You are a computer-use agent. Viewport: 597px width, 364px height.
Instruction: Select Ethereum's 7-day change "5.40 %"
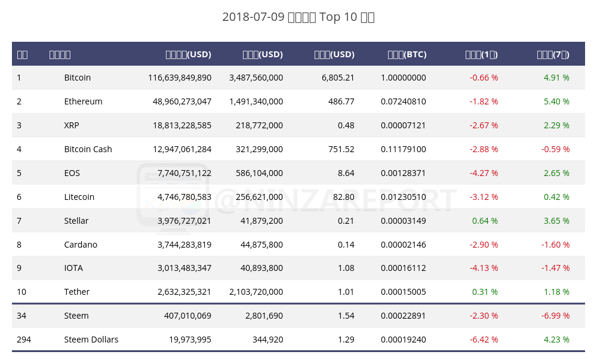(x=556, y=101)
